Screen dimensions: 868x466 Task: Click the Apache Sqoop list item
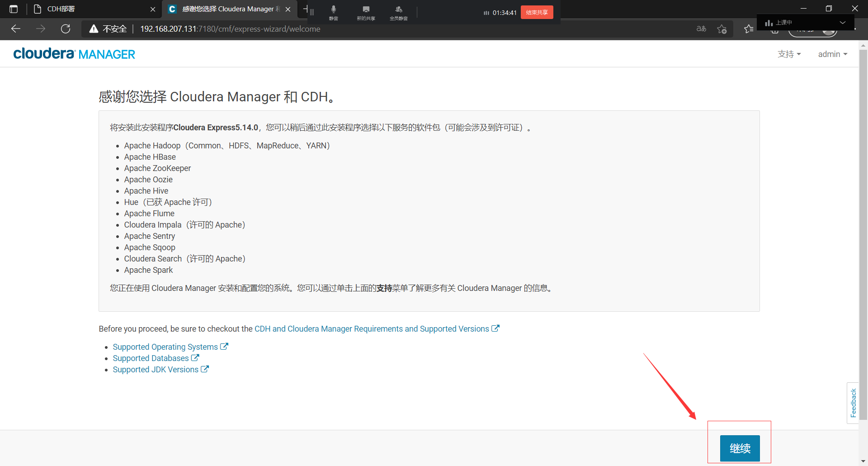[x=150, y=247]
